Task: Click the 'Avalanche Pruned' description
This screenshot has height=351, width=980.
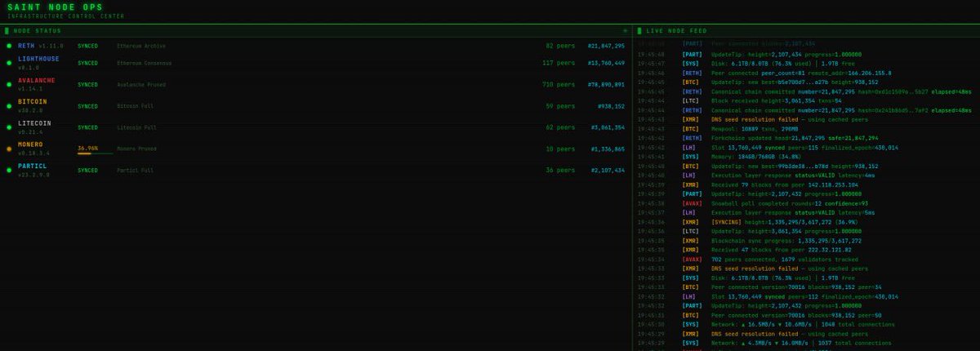Action: click(x=140, y=84)
